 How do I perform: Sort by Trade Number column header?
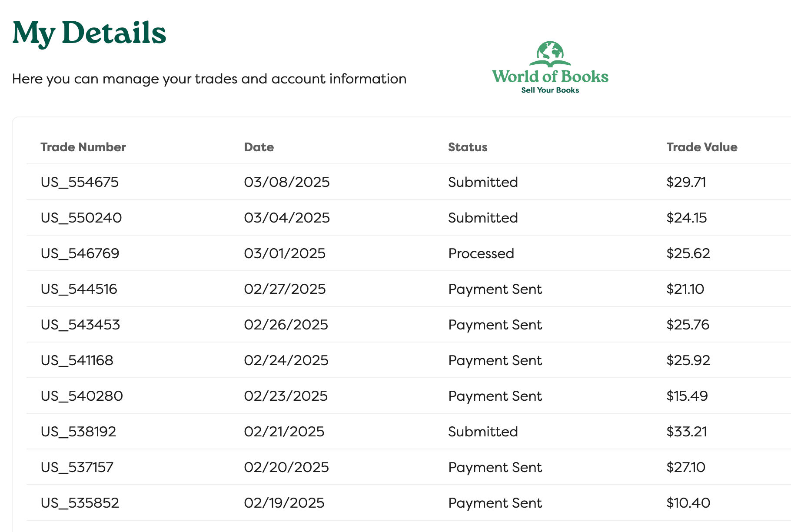83,147
